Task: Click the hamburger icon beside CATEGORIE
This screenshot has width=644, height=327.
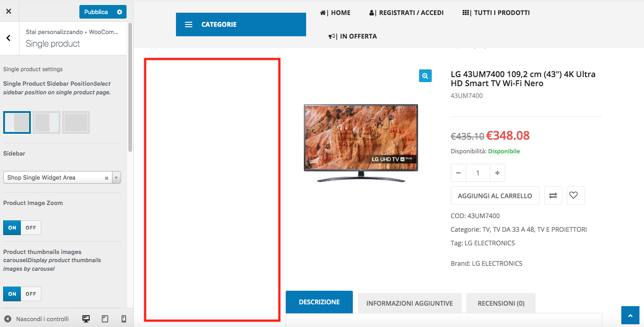Action: [x=189, y=24]
